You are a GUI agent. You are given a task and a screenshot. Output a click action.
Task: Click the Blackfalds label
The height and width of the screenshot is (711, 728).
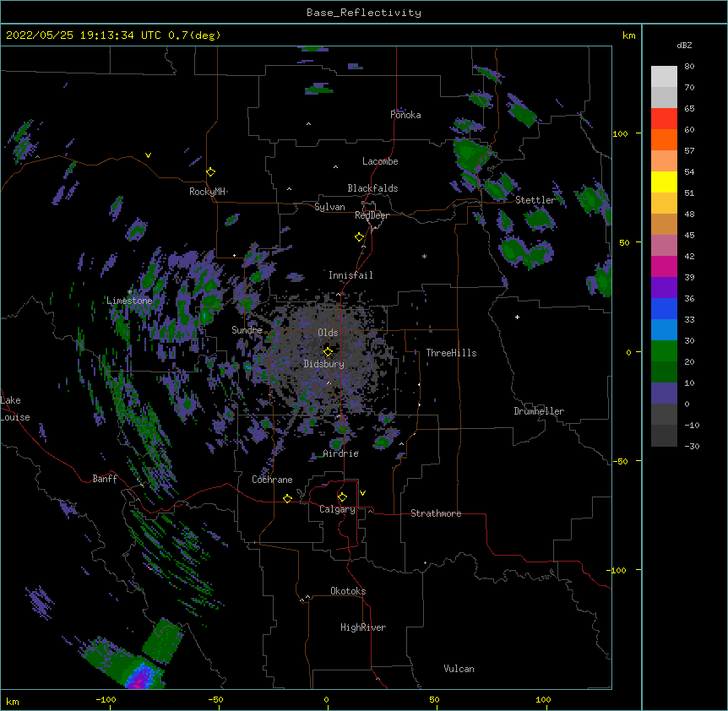click(372, 188)
